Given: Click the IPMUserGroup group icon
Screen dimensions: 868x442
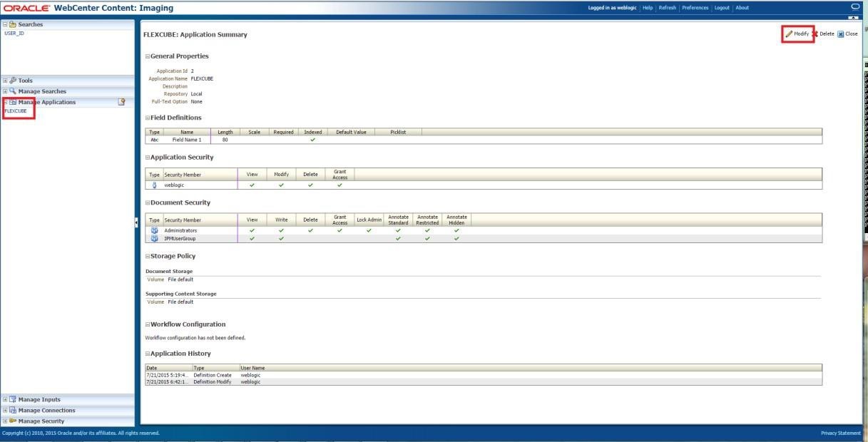Looking at the screenshot, I should tap(155, 238).
